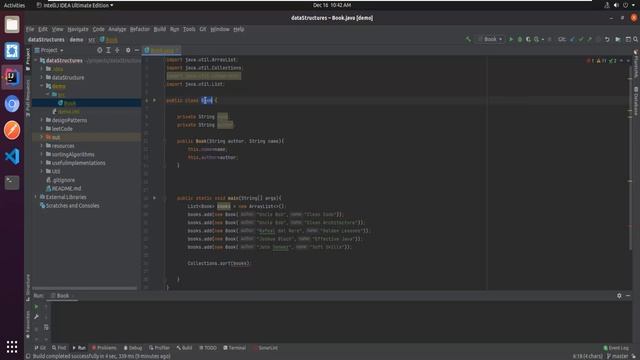Rerun Book in Run panel

(36, 306)
